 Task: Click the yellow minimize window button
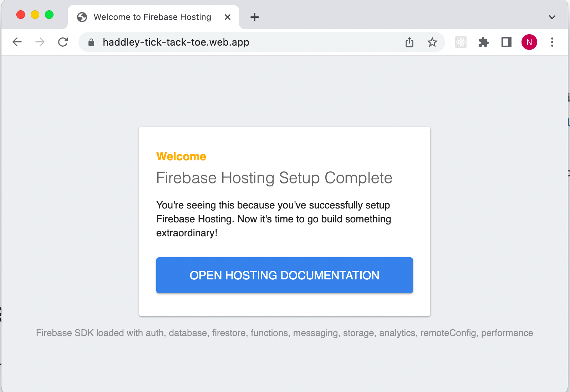(x=35, y=15)
